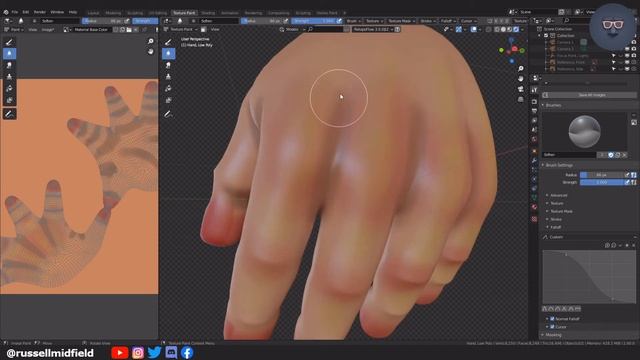This screenshot has width=640, height=360.
Task: Click the Save All Images button
Action: 589,95
